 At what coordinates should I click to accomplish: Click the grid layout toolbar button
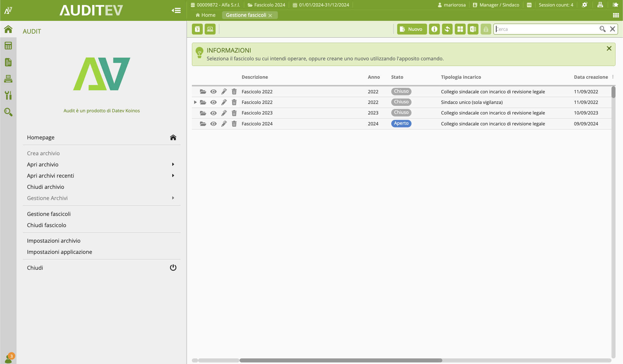(460, 29)
